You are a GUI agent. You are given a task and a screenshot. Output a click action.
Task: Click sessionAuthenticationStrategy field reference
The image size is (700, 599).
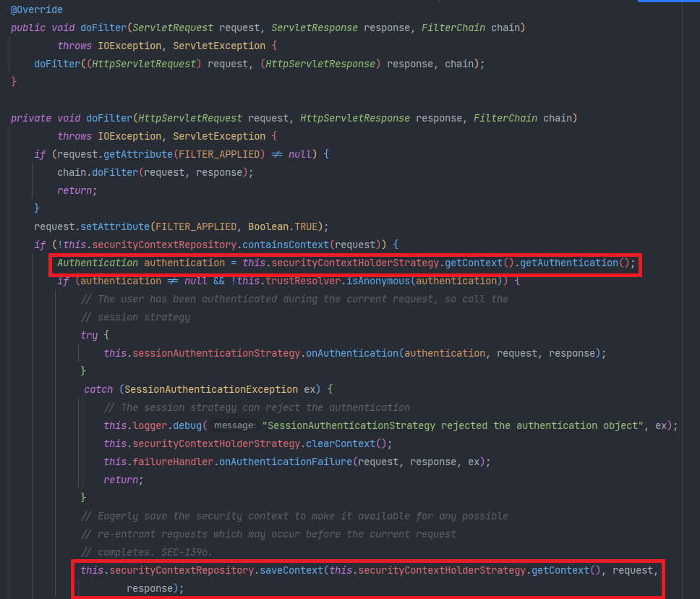216,353
